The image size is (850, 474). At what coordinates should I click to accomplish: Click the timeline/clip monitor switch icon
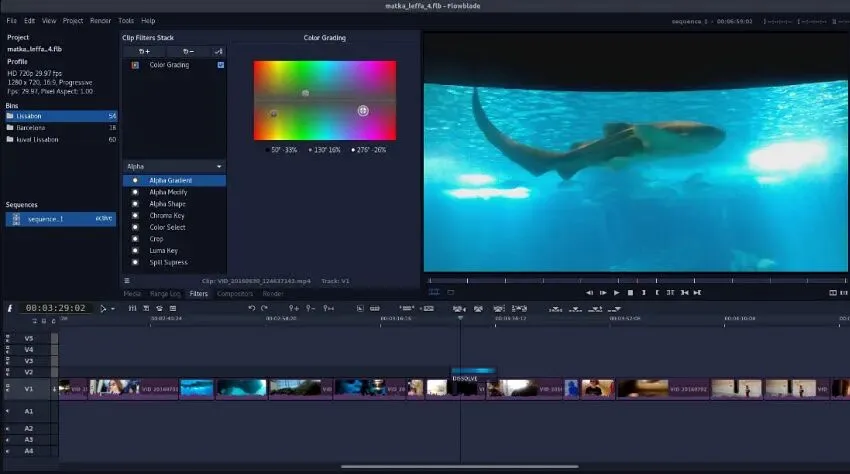tap(434, 292)
